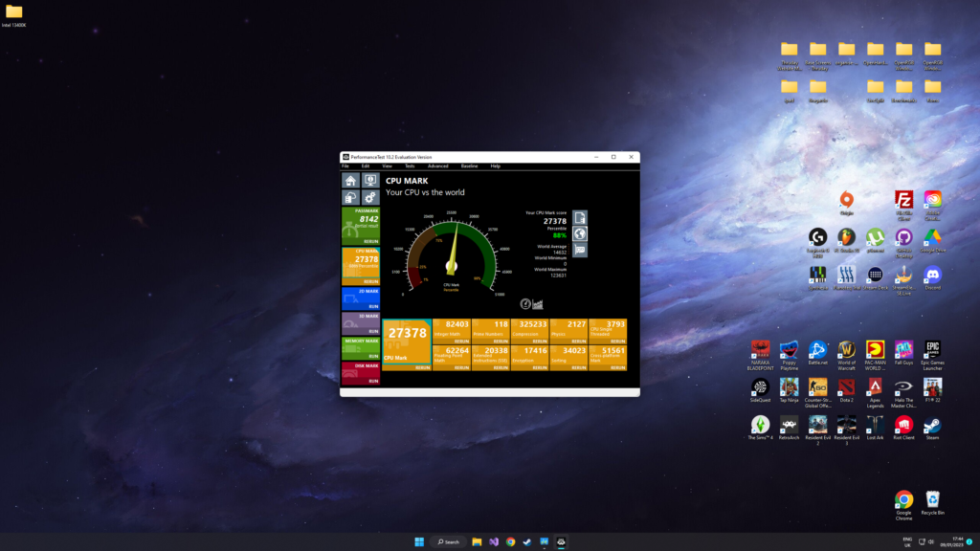Rerun the large CPU Mark 27378 tile

pyautogui.click(x=423, y=368)
